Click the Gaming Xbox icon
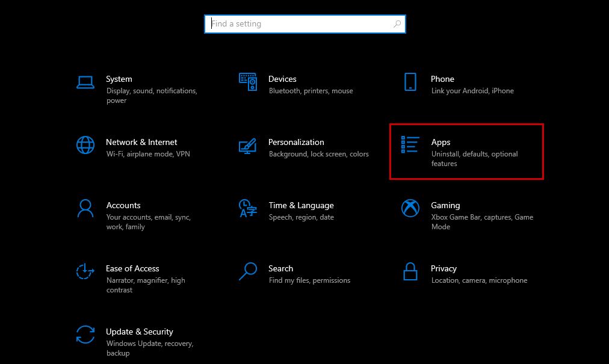Screen dimensions: 609x364 [x=410, y=208]
